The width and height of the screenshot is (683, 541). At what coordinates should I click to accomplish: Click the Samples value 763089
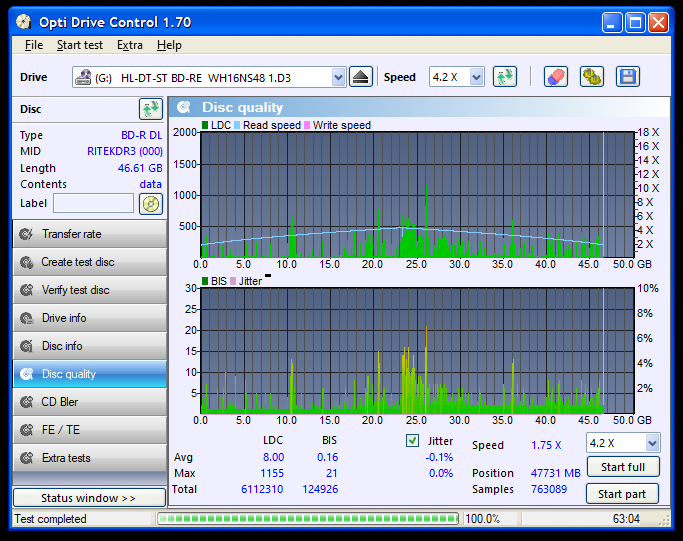(x=549, y=489)
